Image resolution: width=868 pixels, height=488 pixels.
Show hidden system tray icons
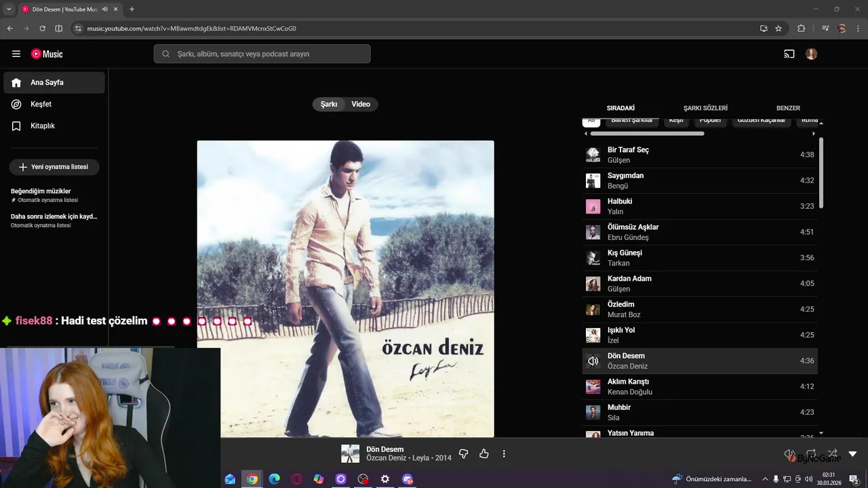(x=765, y=479)
